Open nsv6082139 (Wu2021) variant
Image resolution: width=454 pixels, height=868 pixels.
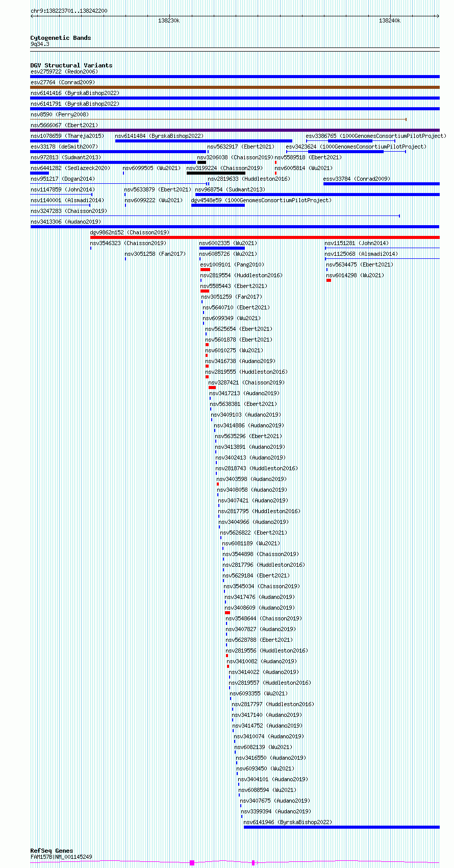click(x=264, y=747)
